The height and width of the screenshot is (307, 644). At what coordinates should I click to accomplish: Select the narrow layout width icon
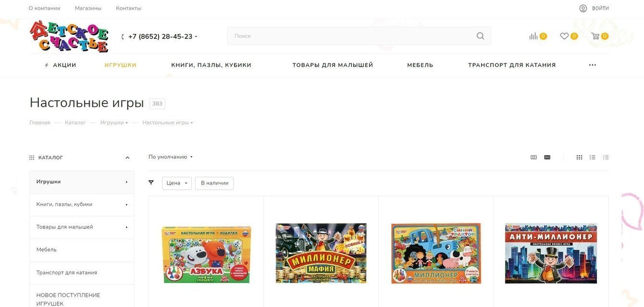[x=533, y=157]
